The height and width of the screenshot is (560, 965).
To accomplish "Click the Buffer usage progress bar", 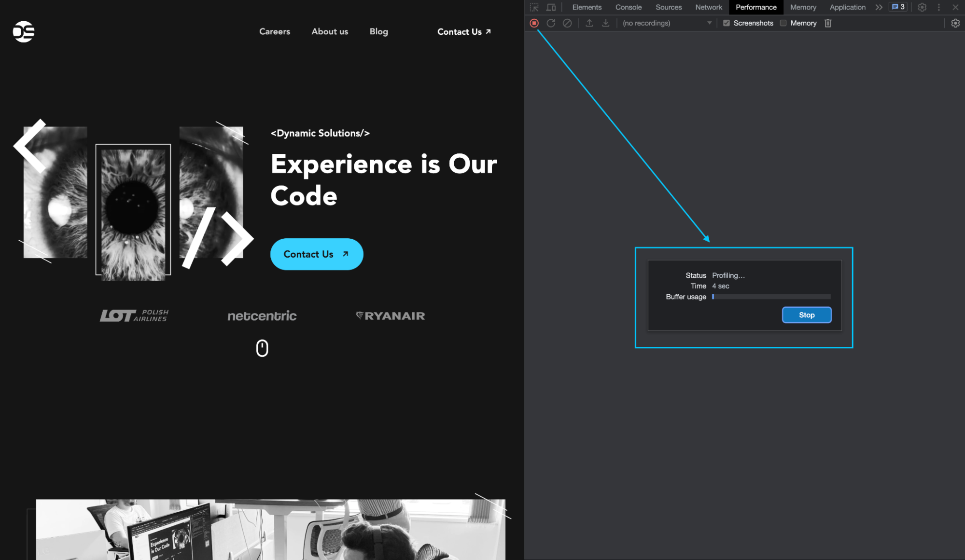I will click(x=771, y=297).
